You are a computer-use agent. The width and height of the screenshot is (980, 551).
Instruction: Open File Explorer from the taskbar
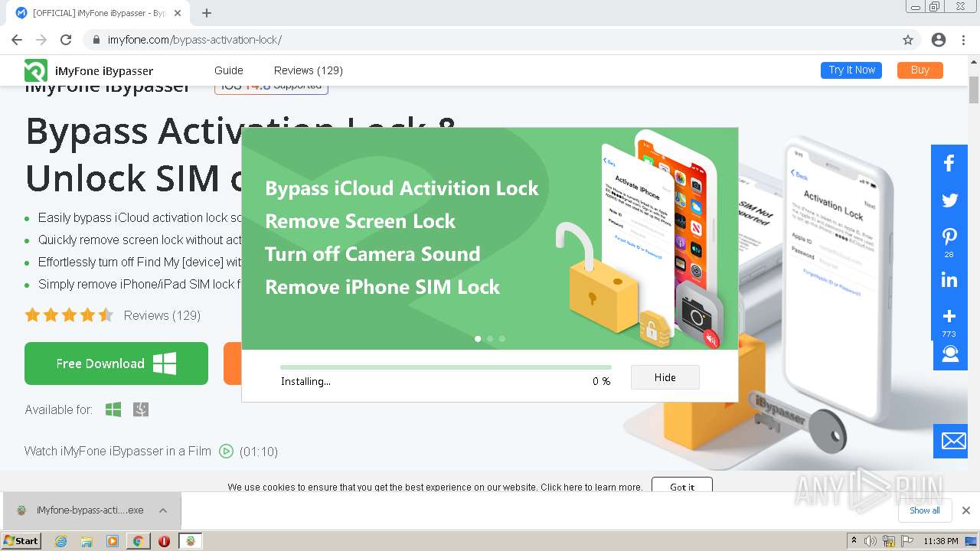click(x=87, y=541)
